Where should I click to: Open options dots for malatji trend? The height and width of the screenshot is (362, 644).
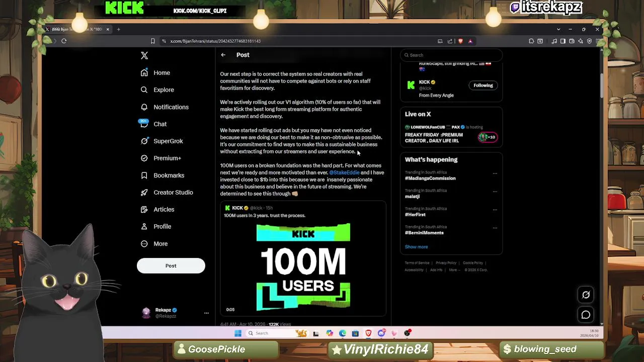[x=495, y=192]
